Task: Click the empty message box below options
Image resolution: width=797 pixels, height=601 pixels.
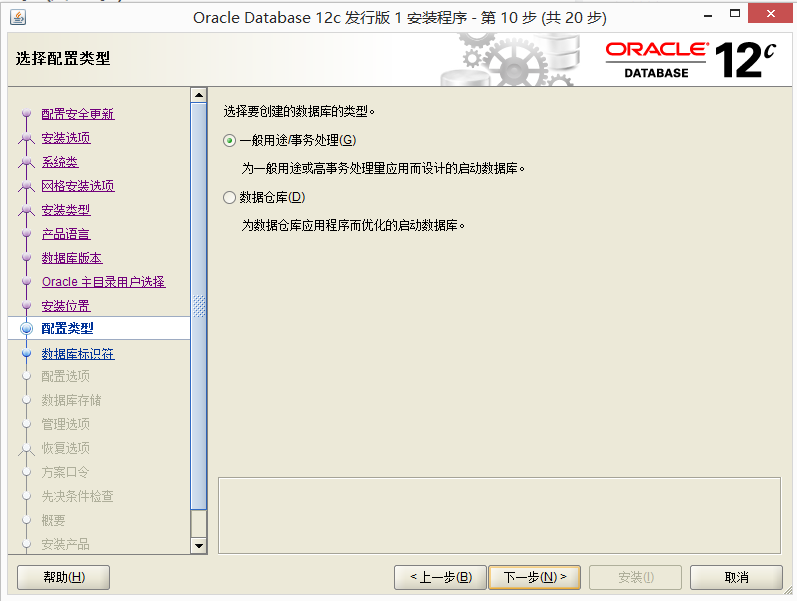Action: pos(499,515)
